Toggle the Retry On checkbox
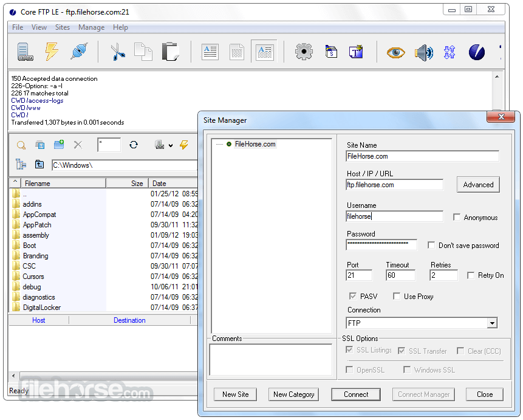Screen dimensions: 523x420 click(x=471, y=275)
